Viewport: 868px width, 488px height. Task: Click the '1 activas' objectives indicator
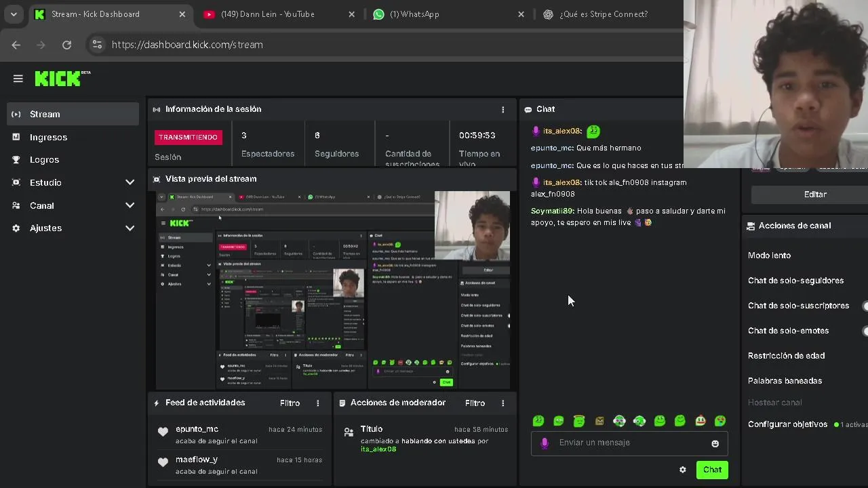point(851,425)
